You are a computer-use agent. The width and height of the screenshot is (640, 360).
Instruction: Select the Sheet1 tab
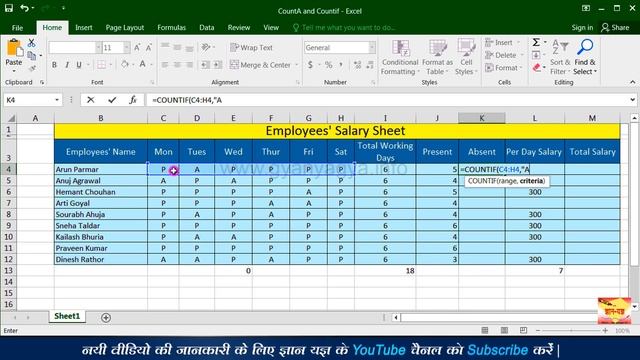click(67, 316)
